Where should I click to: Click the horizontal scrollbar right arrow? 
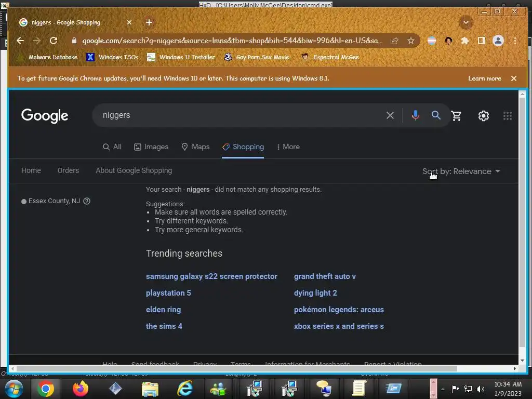pos(515,368)
